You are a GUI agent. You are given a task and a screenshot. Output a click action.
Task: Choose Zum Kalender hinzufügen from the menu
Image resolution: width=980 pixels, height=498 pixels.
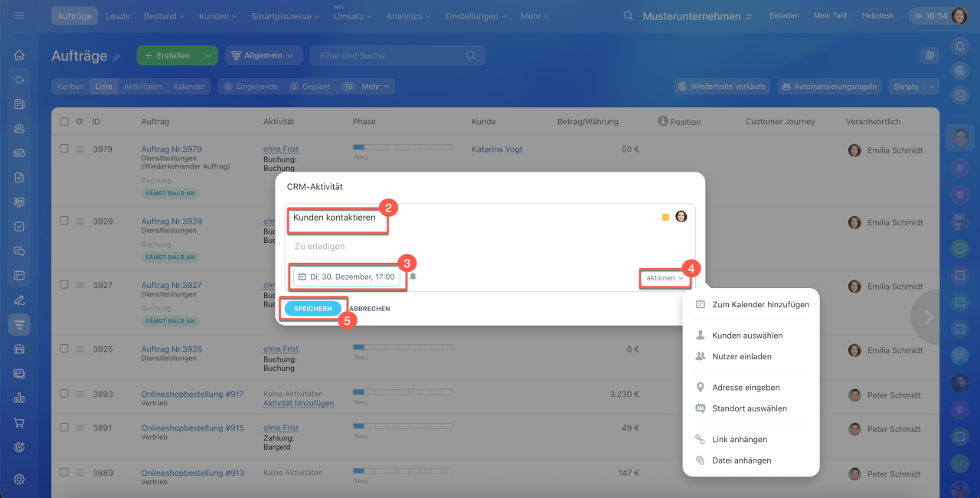pos(759,304)
